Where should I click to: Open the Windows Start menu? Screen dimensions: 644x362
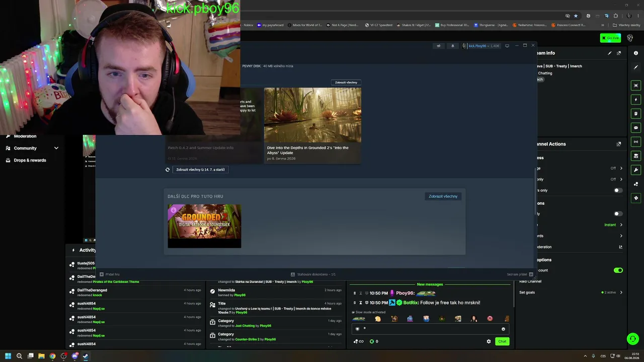coord(8,356)
